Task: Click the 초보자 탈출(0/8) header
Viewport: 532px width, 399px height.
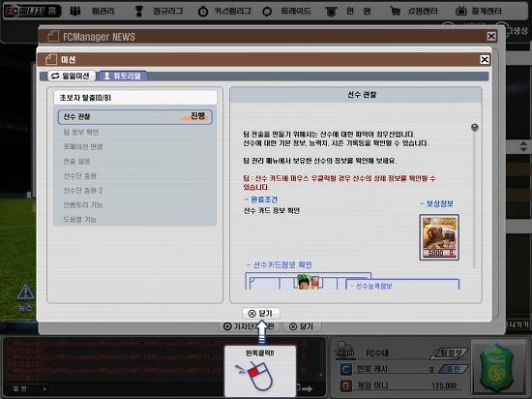Action: [135, 98]
